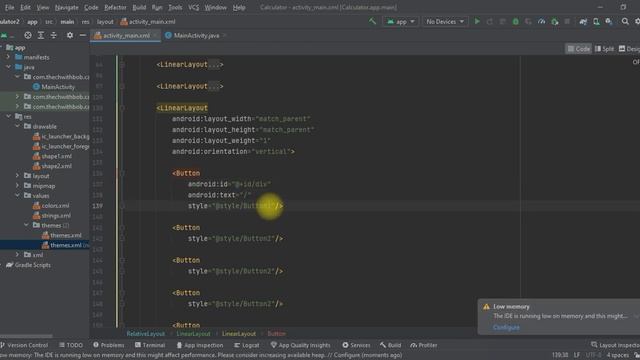This screenshot has height=360, width=640.
Task: Hide the Project panel with minus icon
Action: click(x=82, y=36)
